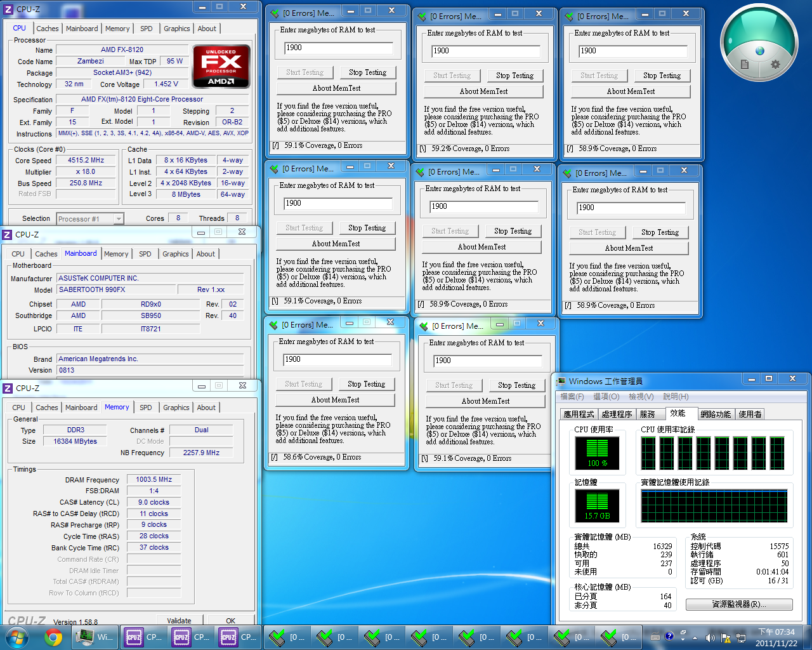Click the checkmark icon of the 58.6% MemTest window title
The image size is (812, 650).
click(274, 325)
